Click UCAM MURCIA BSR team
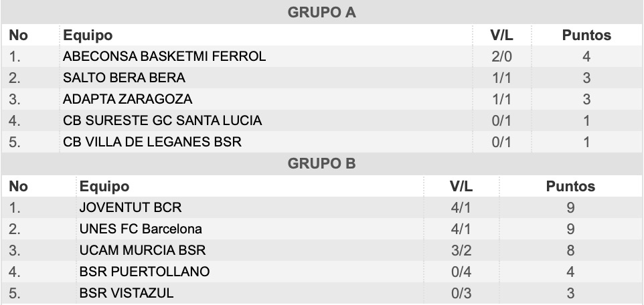 (x=143, y=250)
